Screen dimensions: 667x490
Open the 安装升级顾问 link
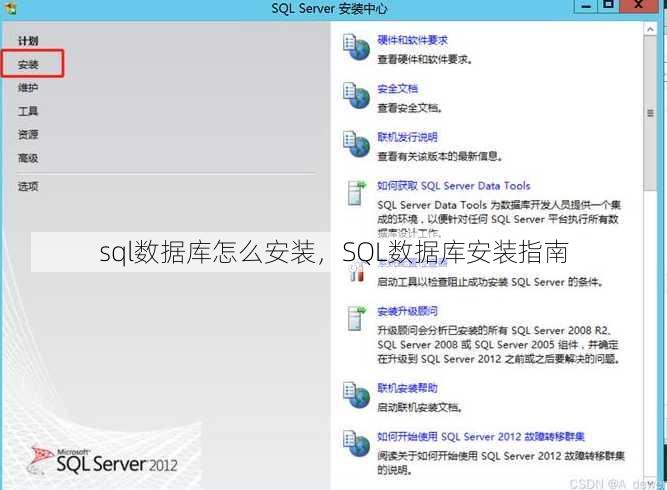coord(407,311)
